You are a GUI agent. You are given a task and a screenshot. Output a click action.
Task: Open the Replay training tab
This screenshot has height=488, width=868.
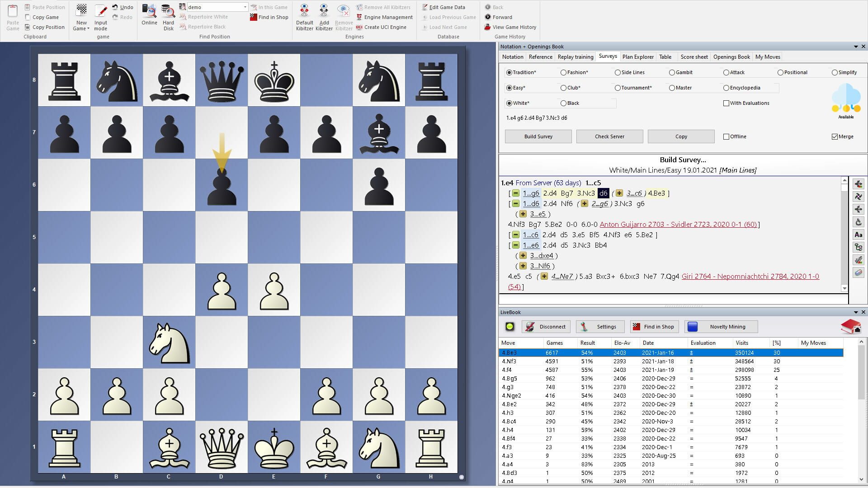click(576, 57)
